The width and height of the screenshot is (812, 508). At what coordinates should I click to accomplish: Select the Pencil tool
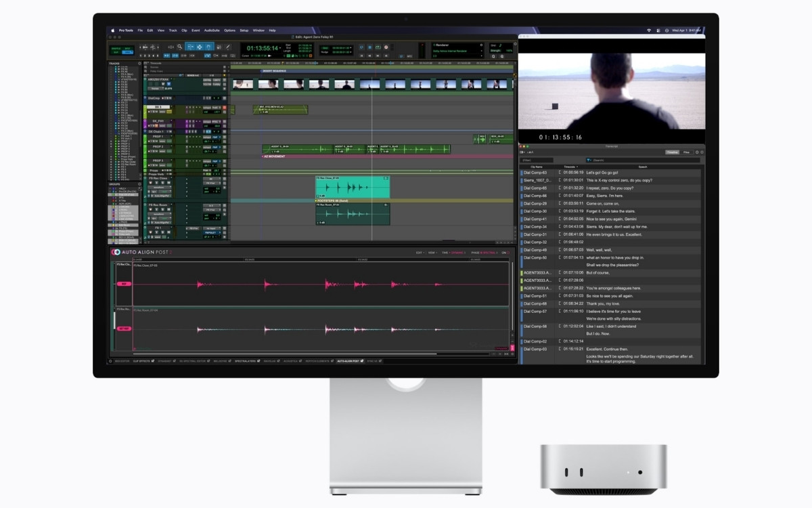point(228,47)
